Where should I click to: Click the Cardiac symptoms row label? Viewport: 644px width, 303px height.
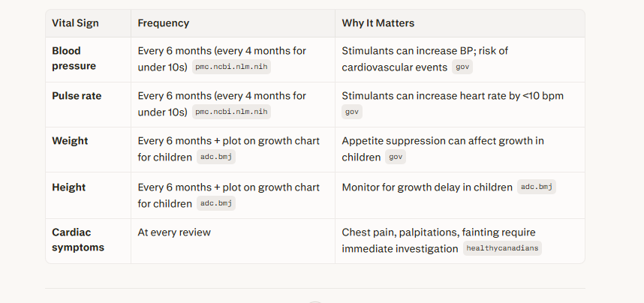point(78,240)
